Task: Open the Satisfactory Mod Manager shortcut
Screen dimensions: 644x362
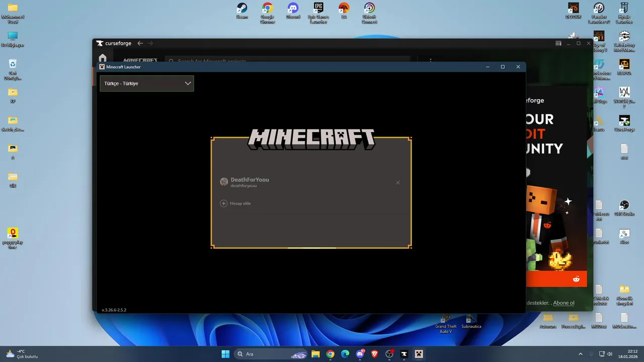Action: [624, 42]
